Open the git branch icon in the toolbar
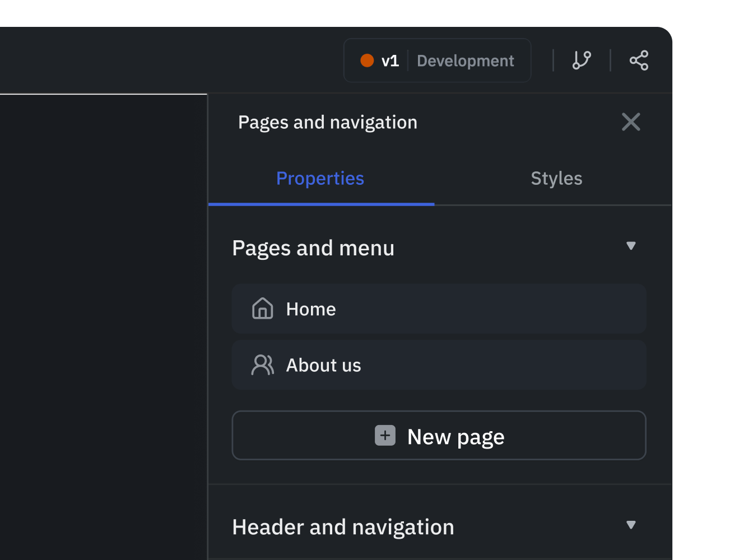 point(582,60)
